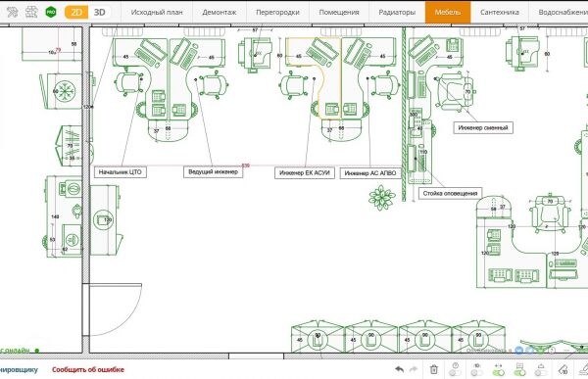Screen dimensions: 588x379
Task: Select the second bottom-row chair
Action: coord(371,338)
